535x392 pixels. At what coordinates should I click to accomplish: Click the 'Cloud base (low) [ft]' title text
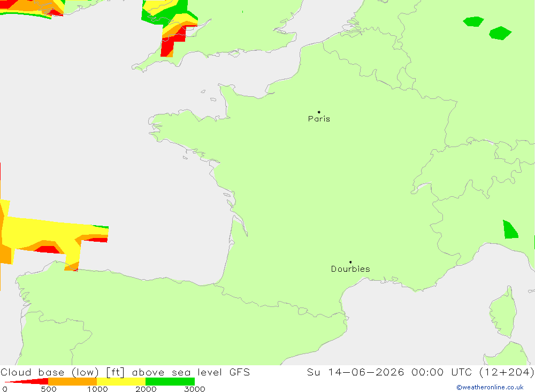pyautogui.click(x=63, y=372)
